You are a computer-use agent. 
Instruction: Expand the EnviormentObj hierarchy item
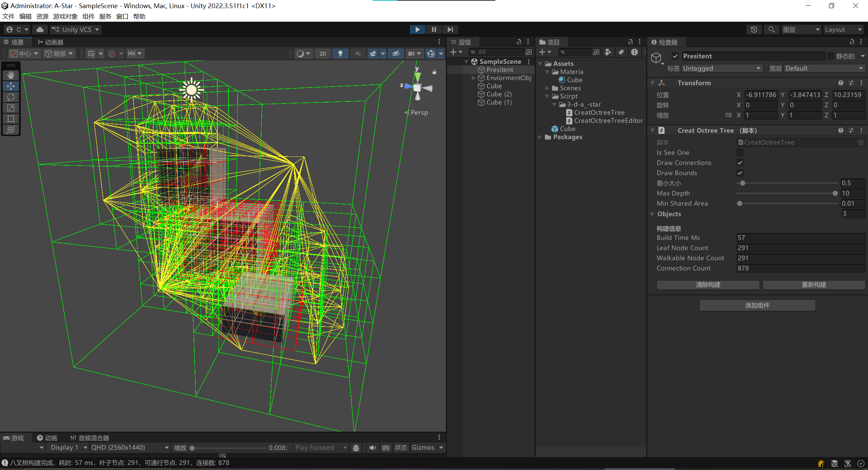(x=474, y=78)
